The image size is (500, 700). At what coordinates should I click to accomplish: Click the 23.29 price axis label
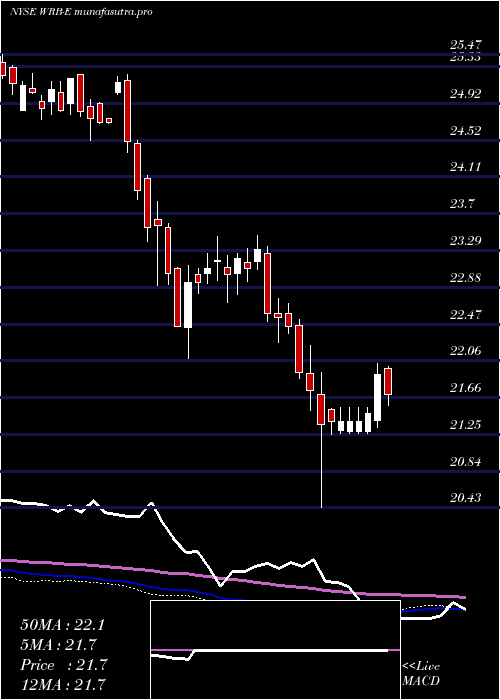(466, 241)
